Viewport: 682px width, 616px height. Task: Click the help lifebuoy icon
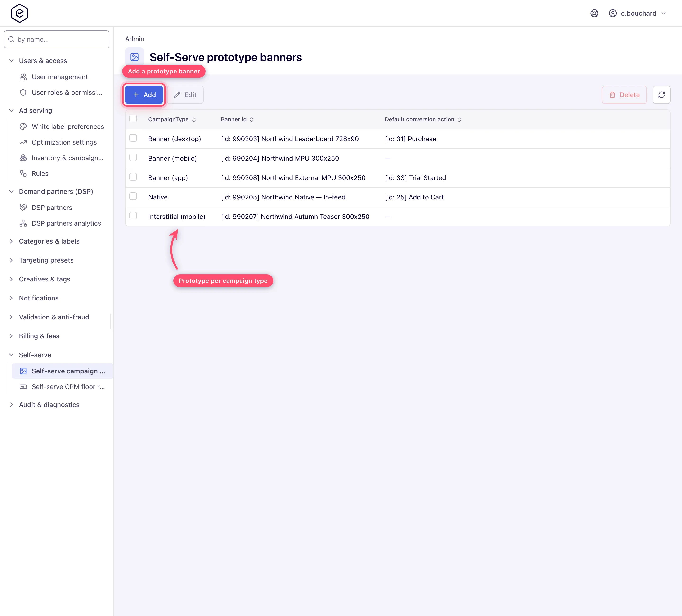594,13
